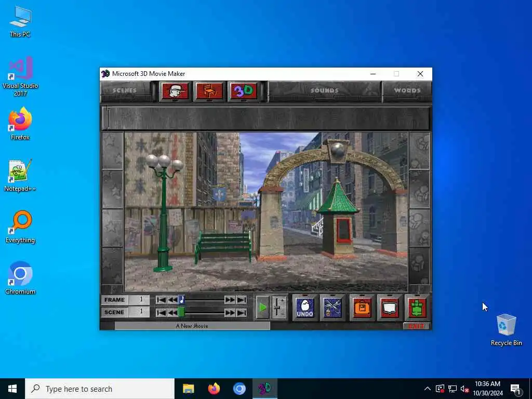The image size is (532, 399).
Task: Open the help book icon
Action: (x=390, y=308)
